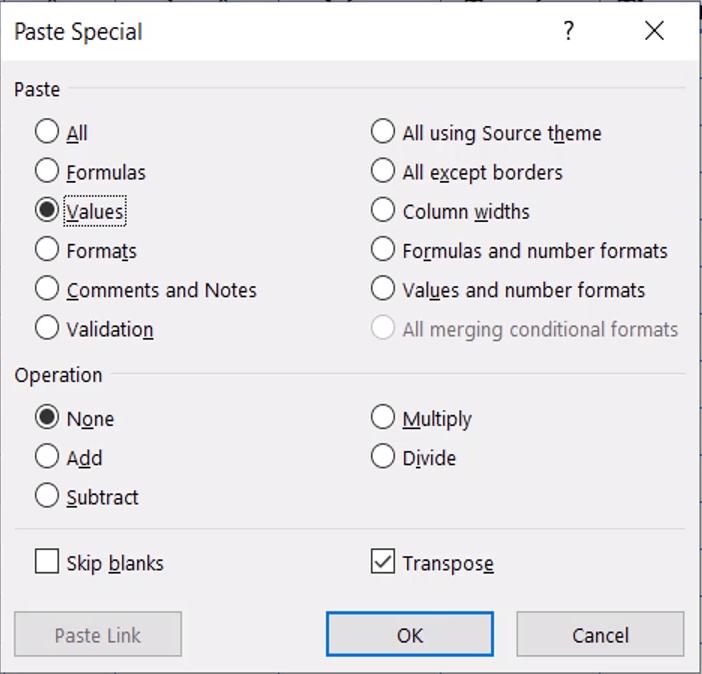This screenshot has height=674, width=702.
Task: Choose the Divide operation
Action: pyautogui.click(x=383, y=457)
